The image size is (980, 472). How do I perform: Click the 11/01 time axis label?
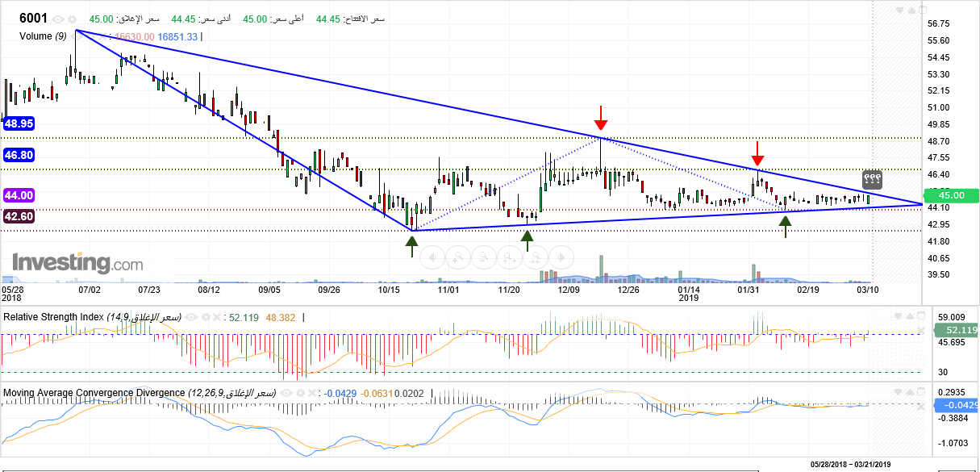448,290
